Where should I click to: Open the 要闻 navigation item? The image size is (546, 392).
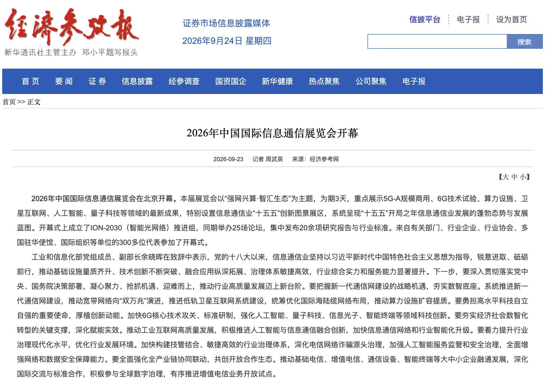pos(64,81)
